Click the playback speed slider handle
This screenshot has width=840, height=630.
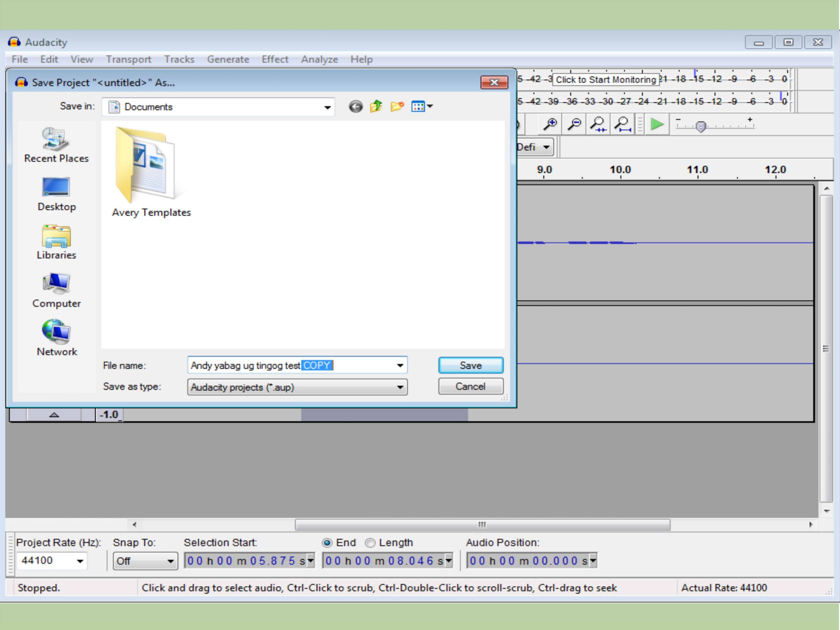point(701,126)
